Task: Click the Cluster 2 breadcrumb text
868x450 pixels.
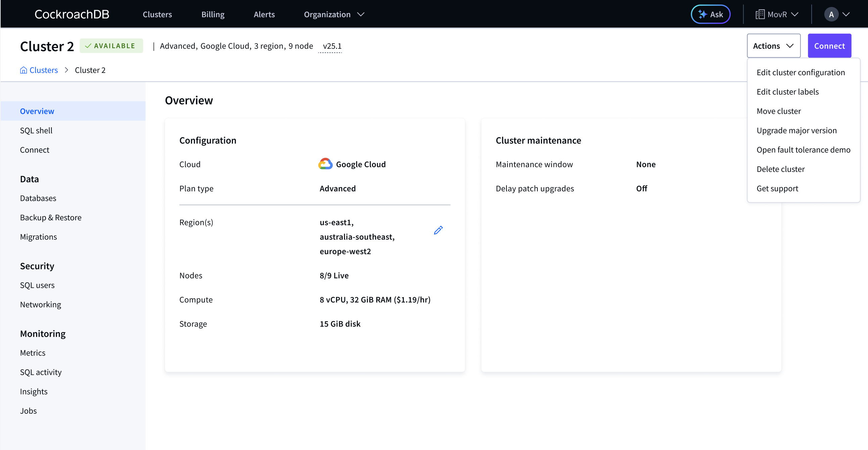Action: [90, 70]
